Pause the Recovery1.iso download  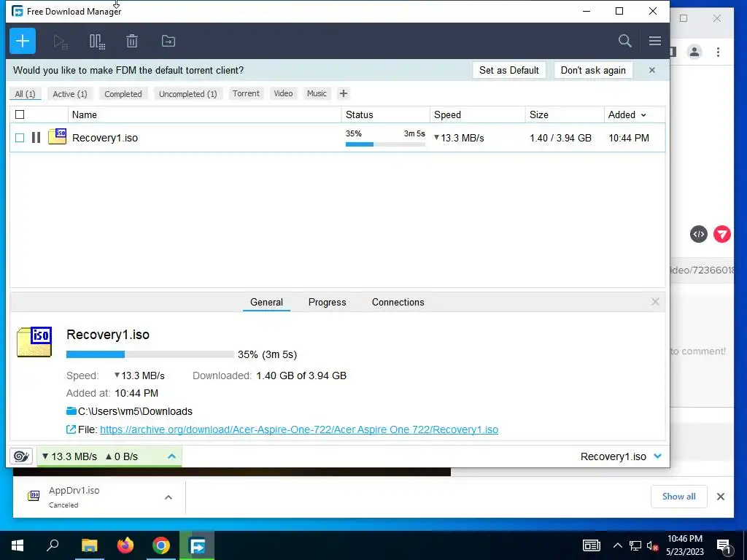[36, 138]
